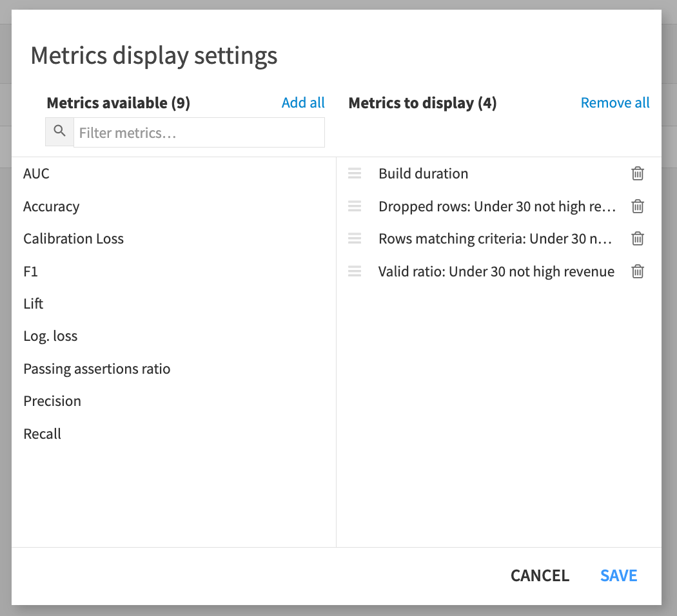Image resolution: width=677 pixels, height=616 pixels.
Task: Click the Remove all link
Action: click(x=614, y=102)
